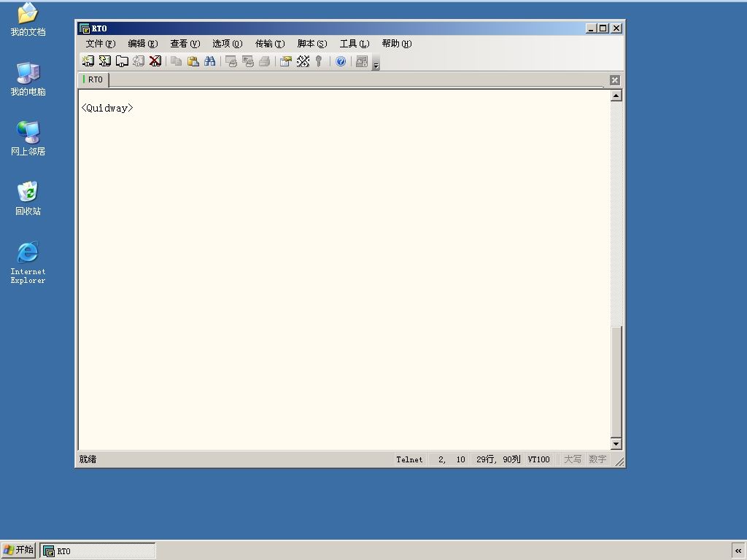Open the 编辑(E) menu
The width and height of the screenshot is (747, 560).
143,44
